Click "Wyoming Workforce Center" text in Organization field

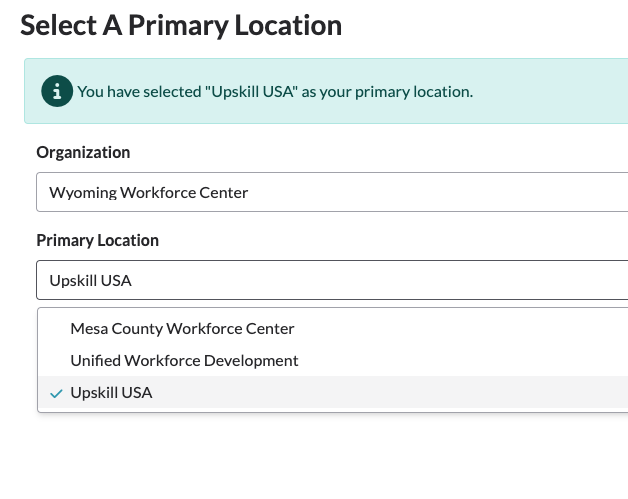[148, 192]
